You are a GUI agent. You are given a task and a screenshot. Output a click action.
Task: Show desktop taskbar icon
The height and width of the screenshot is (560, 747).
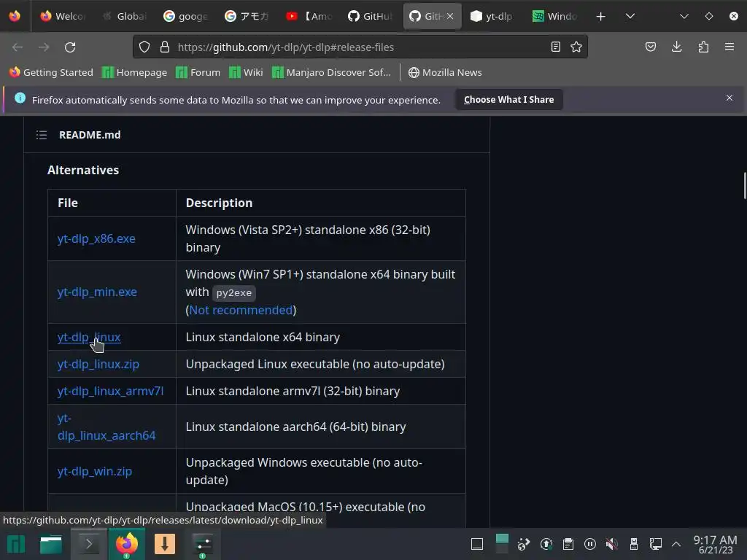477,544
